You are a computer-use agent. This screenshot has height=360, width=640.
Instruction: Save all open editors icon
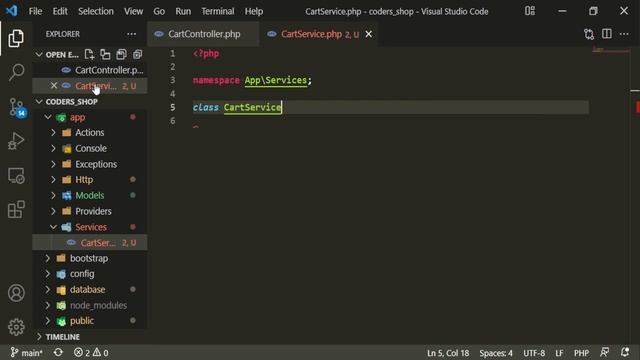point(121,54)
